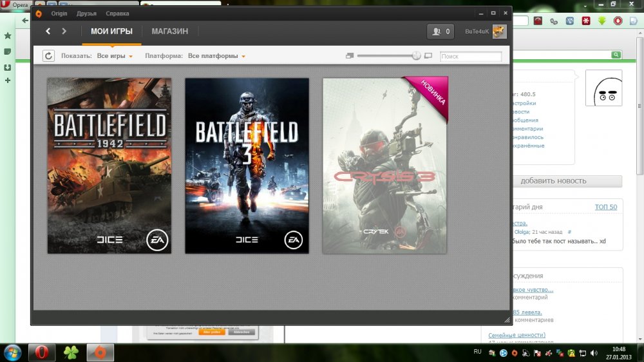Expand the "Все платформы" platform dropdown
The image size is (644, 362).
click(216, 56)
